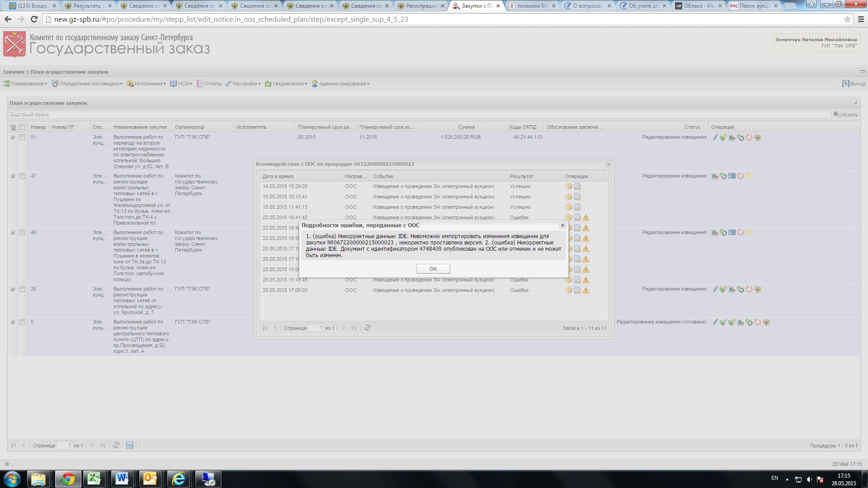Click the bar chart icon for procedure 46
This screenshot has height=488, width=868.
coord(715,233)
